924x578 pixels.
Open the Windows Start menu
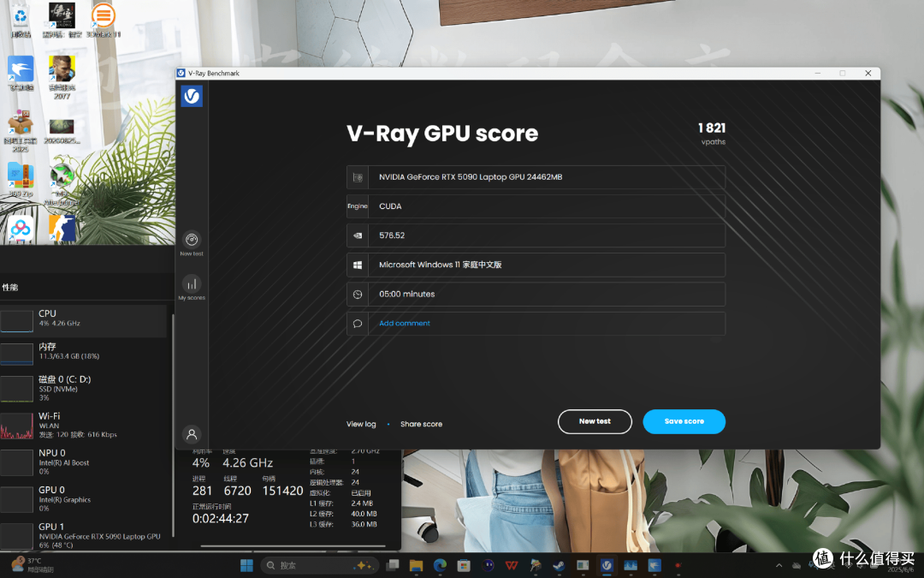tap(246, 566)
